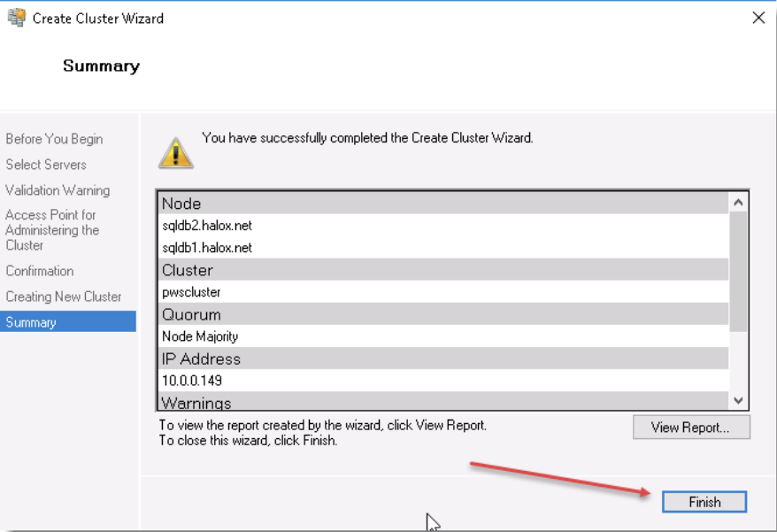Image resolution: width=777 pixels, height=532 pixels.
Task: Click the sqldb1.halox.net node row
Action: tap(443, 247)
